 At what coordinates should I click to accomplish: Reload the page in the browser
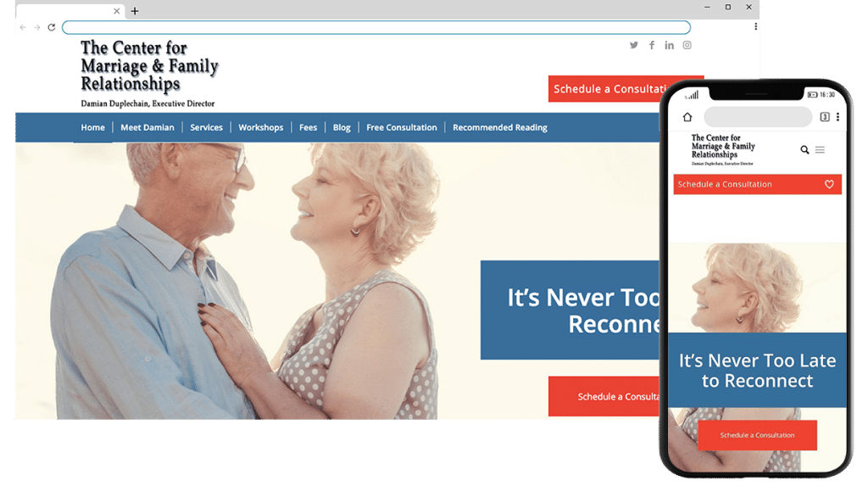(52, 27)
